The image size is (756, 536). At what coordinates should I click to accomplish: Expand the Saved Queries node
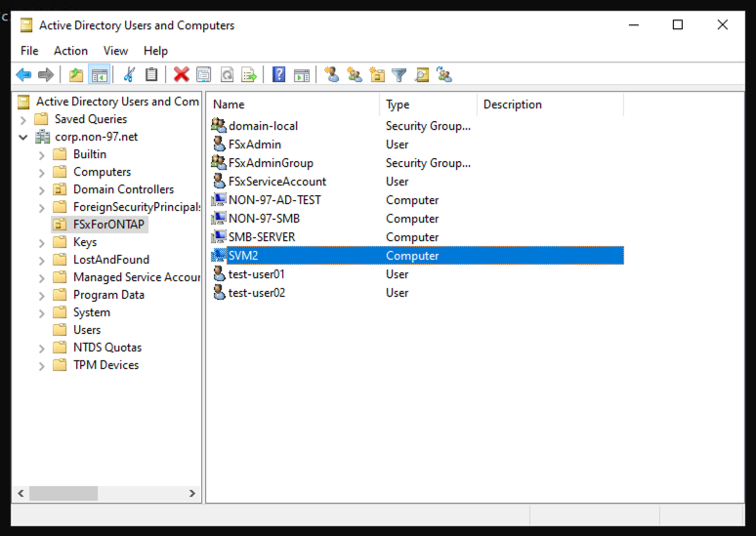click(x=23, y=119)
